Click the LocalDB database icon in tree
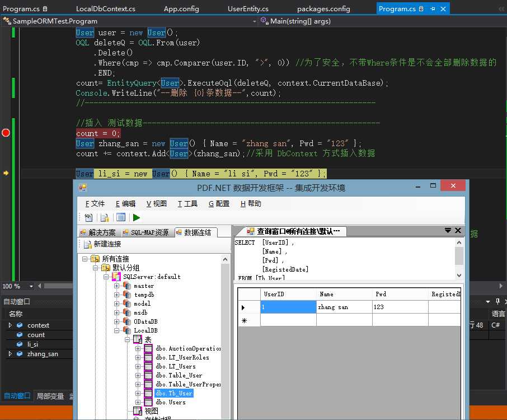The height and width of the screenshot is (420, 507). click(x=127, y=331)
